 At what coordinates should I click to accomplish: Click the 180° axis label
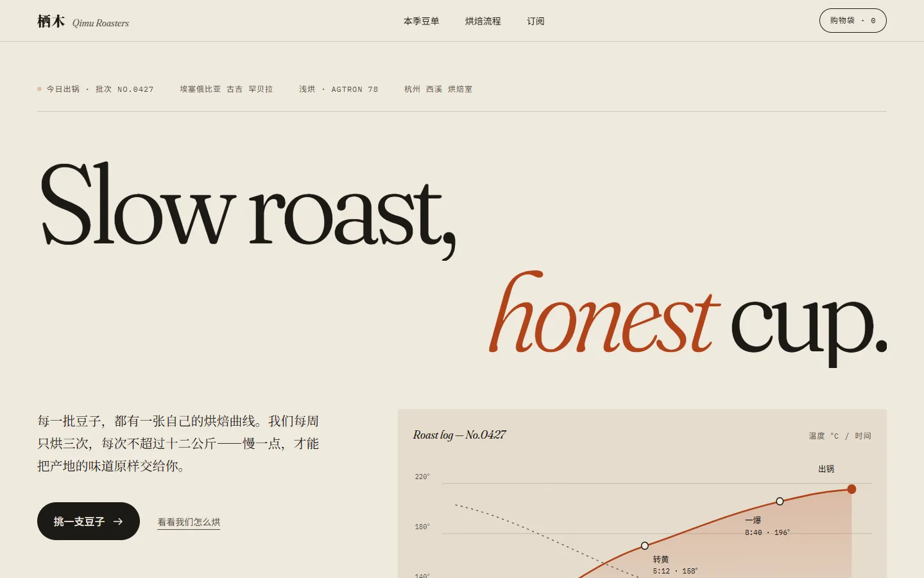[422, 527]
